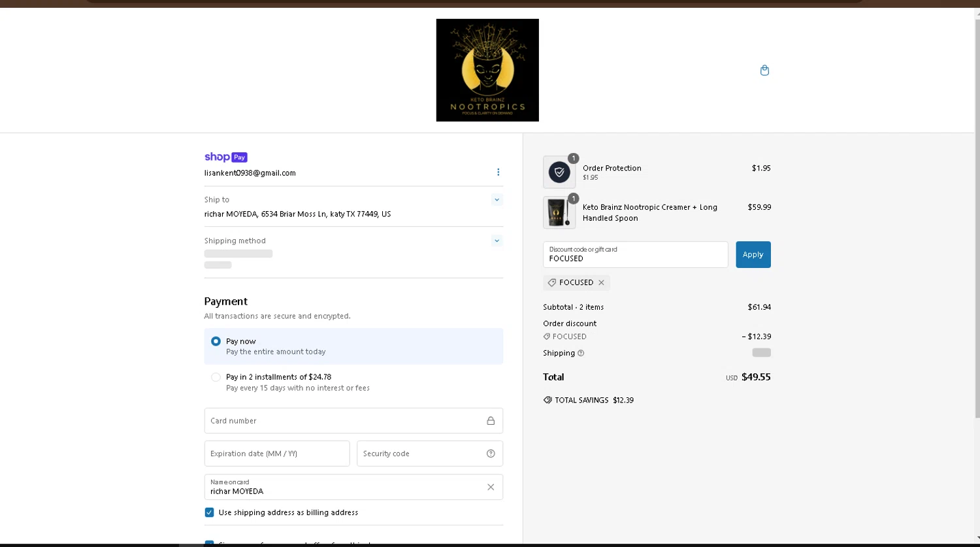Focus the Expiration date field

(x=277, y=454)
